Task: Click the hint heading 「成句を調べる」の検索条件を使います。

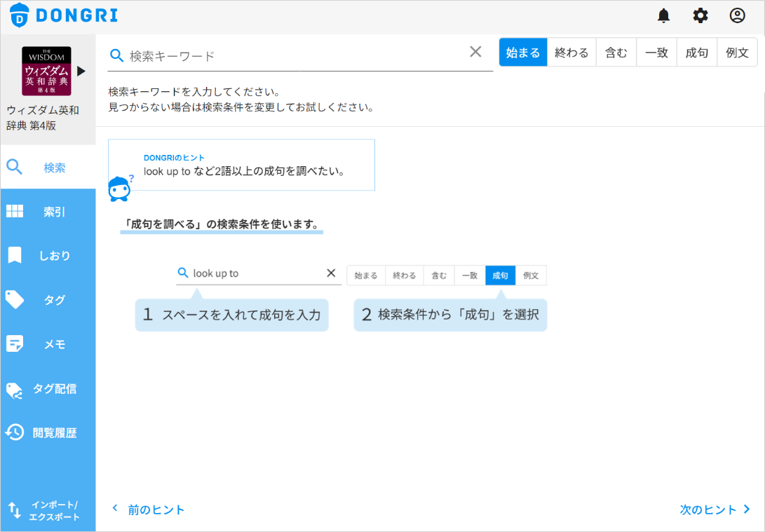Action: (x=222, y=224)
